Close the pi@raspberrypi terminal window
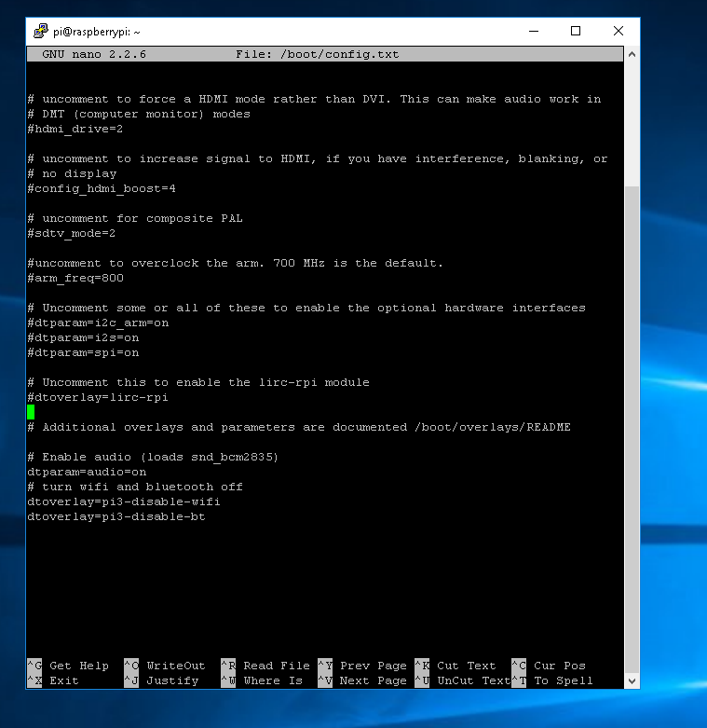 click(x=619, y=31)
